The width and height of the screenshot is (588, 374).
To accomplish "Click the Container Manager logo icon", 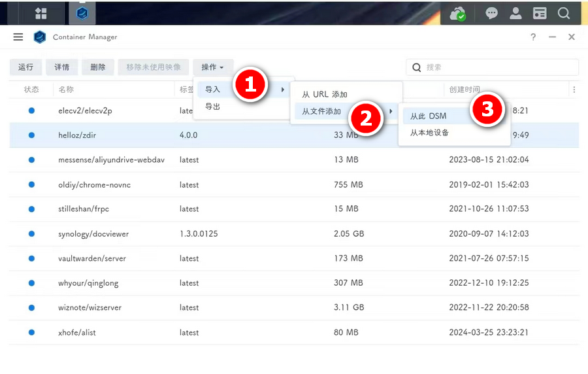I will [40, 37].
